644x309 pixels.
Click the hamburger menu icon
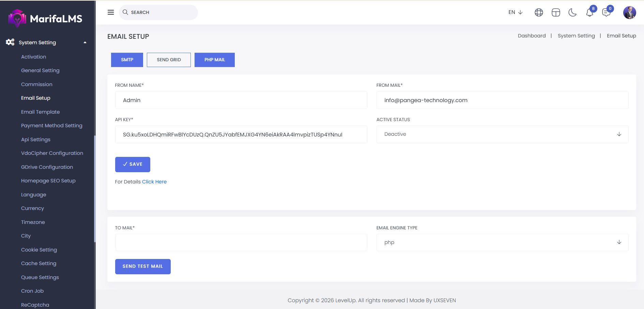[x=111, y=12]
